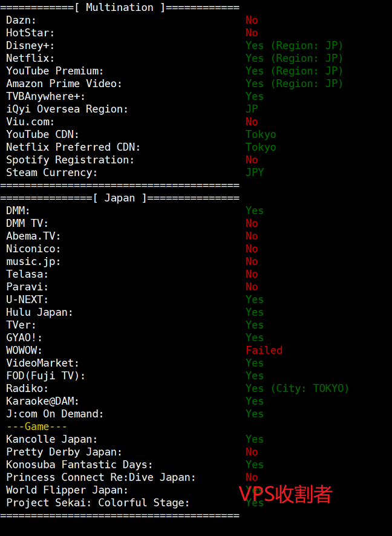Click the Multination section header

(120, 7)
